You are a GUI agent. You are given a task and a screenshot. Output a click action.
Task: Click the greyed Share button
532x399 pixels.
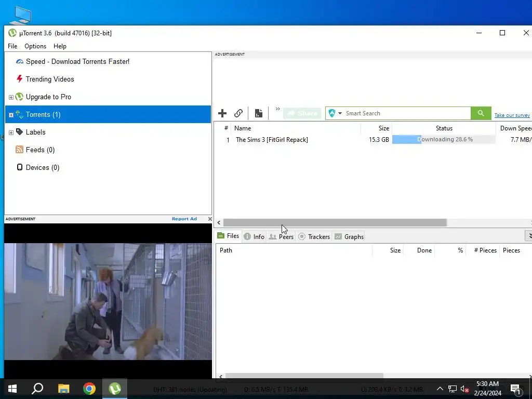point(302,113)
